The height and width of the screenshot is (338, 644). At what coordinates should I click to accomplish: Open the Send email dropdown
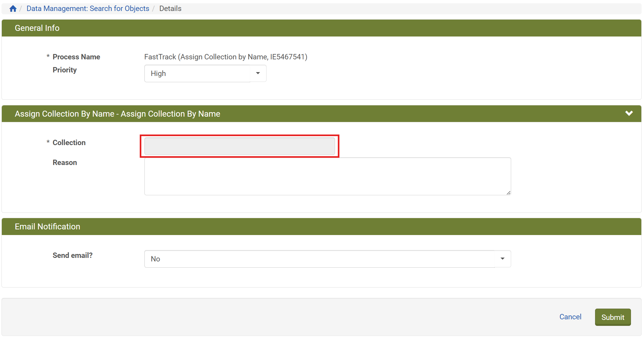[320, 259]
